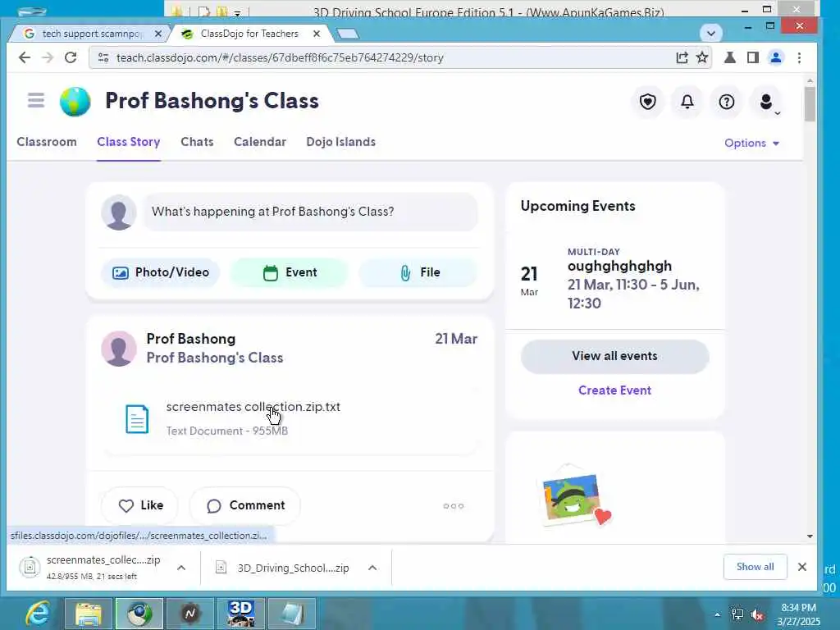Viewport: 840px width, 630px height.
Task: Click the page vertical scrollbar thumb
Action: 810,104
